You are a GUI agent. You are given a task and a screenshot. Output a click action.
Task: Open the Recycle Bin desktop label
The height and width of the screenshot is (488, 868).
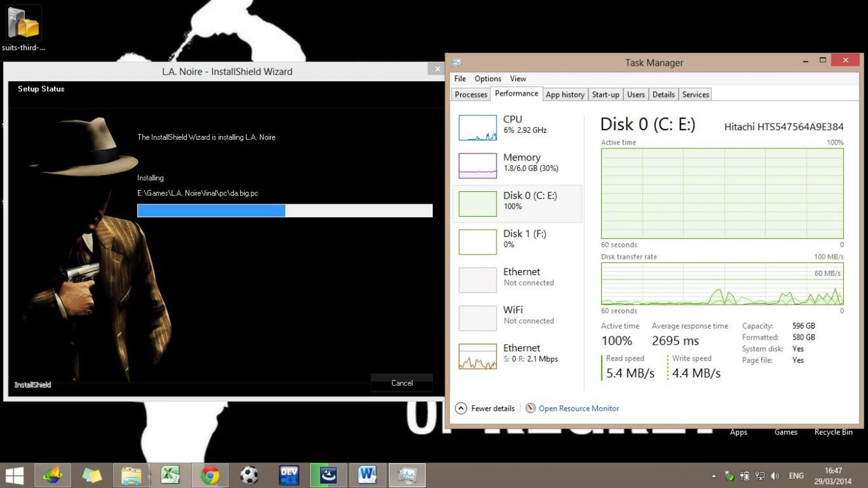point(834,432)
